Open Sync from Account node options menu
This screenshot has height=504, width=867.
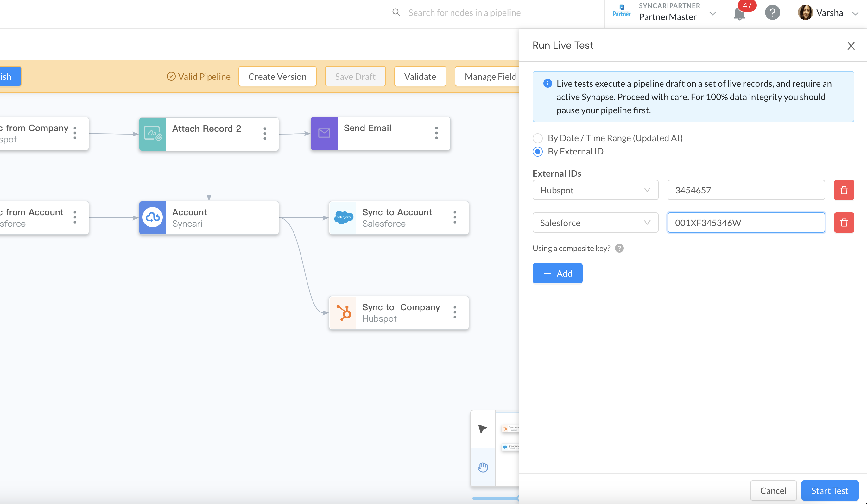pos(75,217)
